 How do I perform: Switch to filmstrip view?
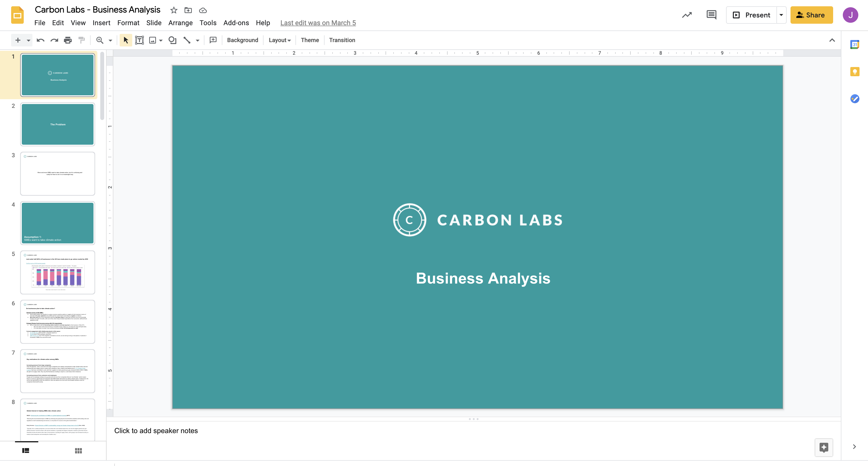(x=26, y=451)
